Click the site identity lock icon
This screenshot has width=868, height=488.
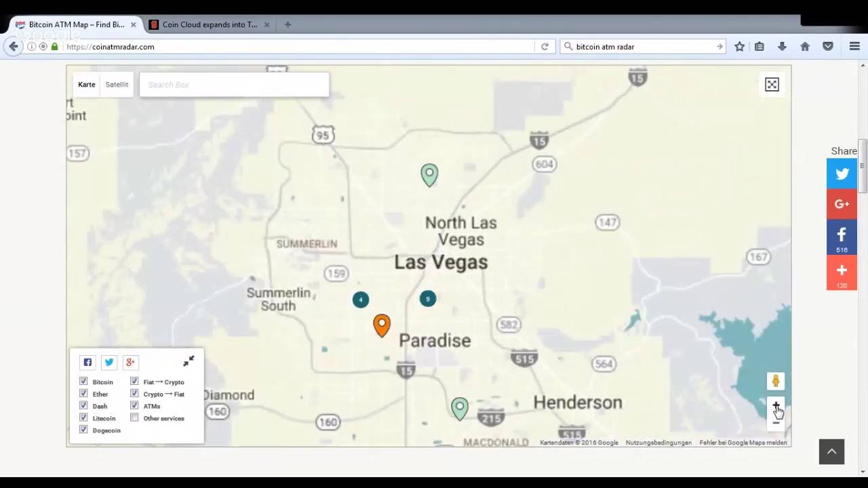tap(54, 47)
